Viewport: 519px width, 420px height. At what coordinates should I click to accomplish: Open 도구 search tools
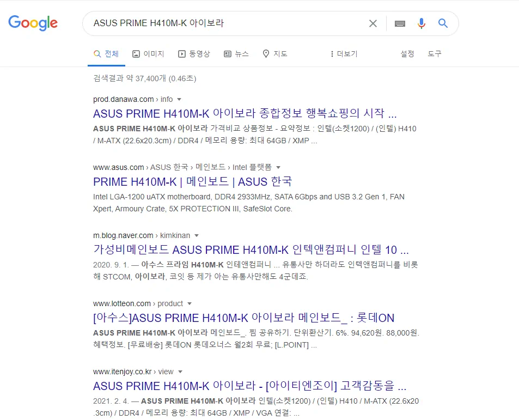[434, 54]
